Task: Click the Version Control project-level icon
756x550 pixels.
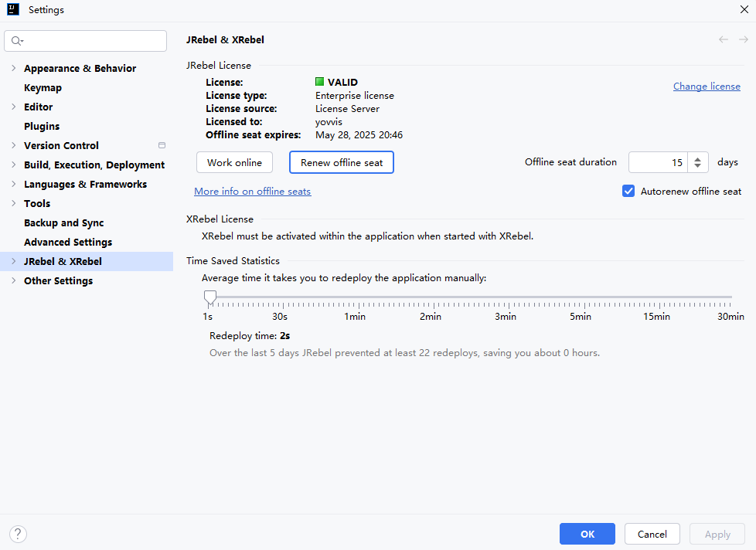Action: [162, 145]
